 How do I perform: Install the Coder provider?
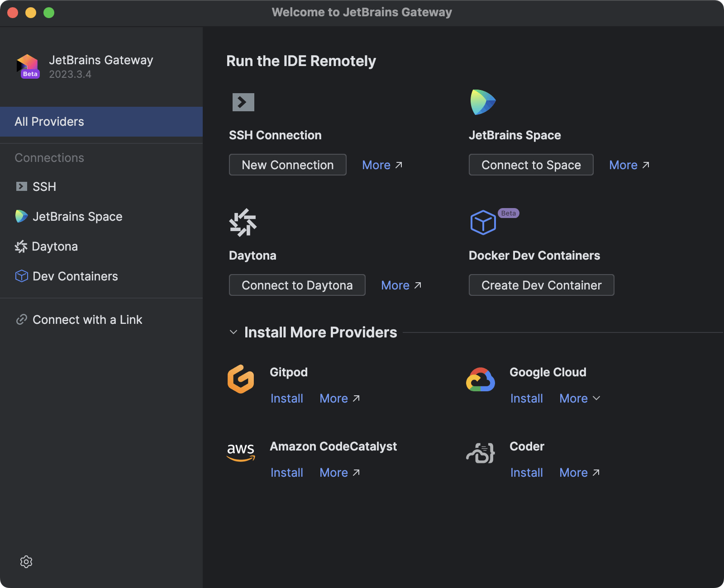tap(527, 473)
